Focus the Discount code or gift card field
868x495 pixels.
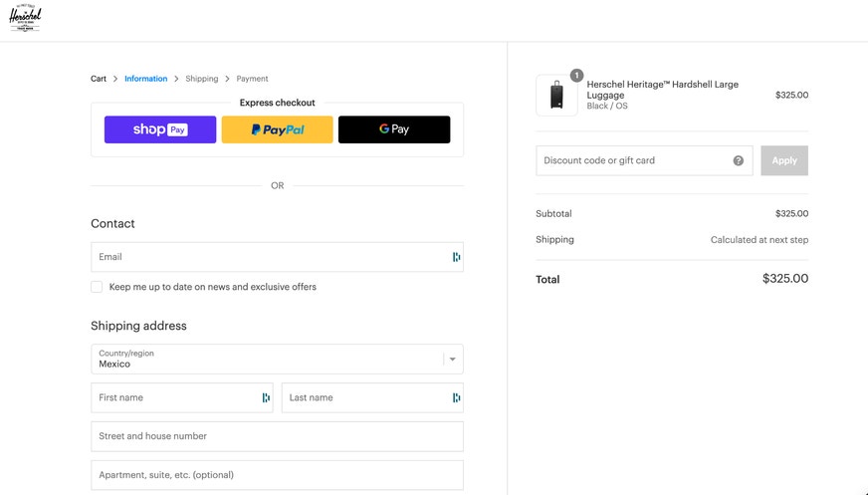click(644, 160)
